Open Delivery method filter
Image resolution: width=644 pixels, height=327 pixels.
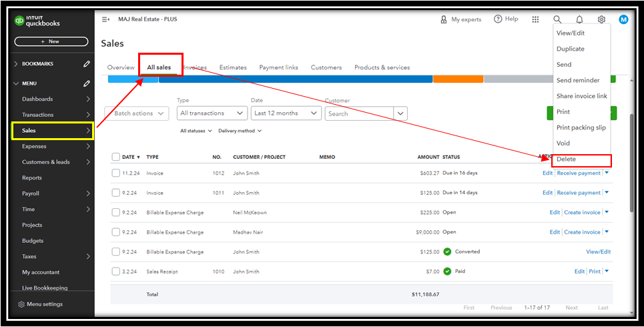click(240, 131)
